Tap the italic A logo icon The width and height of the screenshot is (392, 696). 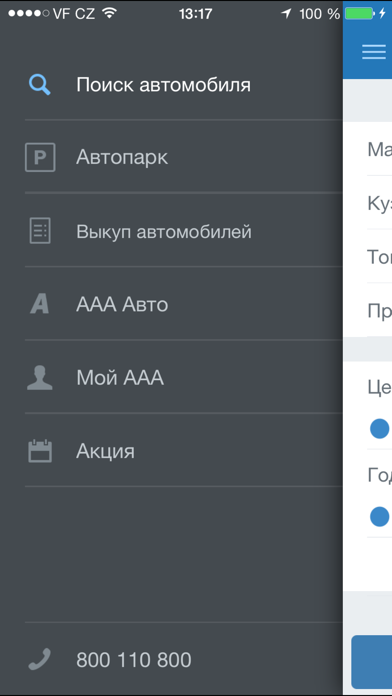[x=40, y=304]
